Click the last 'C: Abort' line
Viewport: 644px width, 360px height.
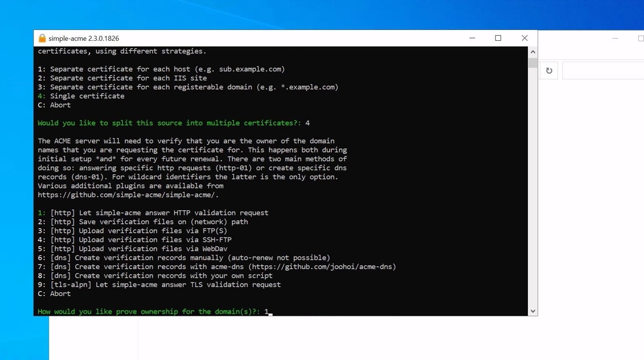54,294
